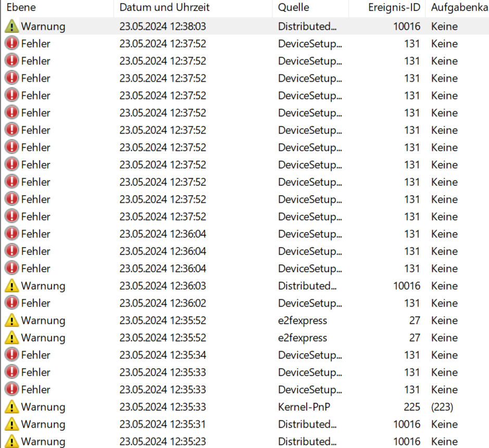This screenshot has width=489, height=448.
Task: Sort by the Ebene column header
Action: [x=21, y=8]
